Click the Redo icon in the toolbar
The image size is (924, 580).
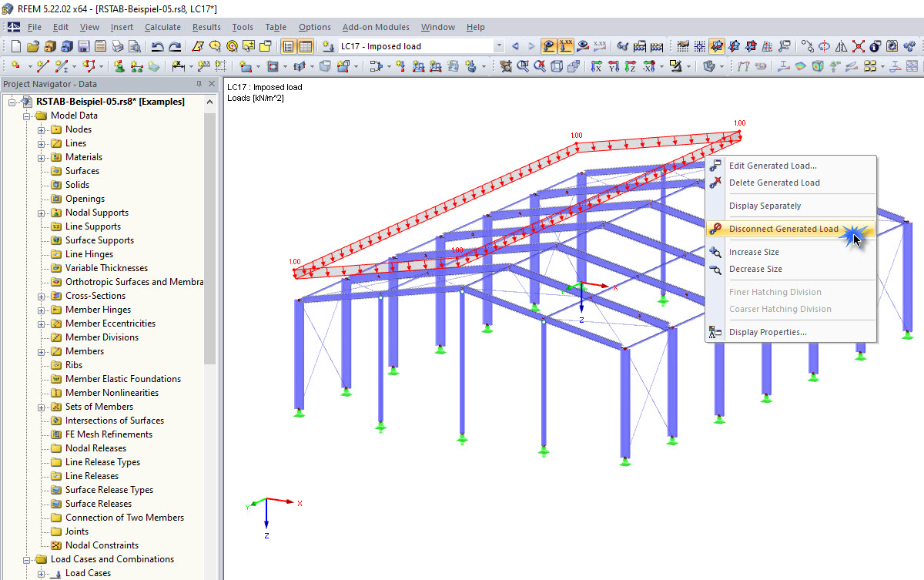pyautogui.click(x=175, y=45)
